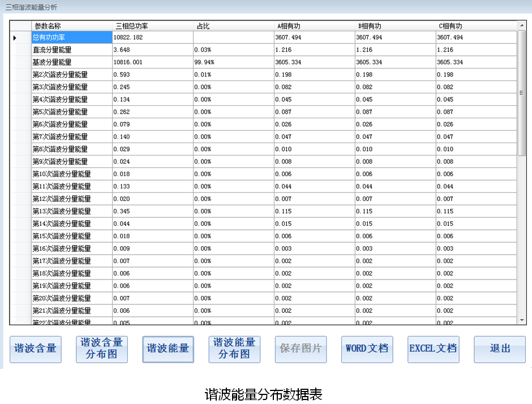
Task: Select the 参数名称 column header
Action: (71, 26)
